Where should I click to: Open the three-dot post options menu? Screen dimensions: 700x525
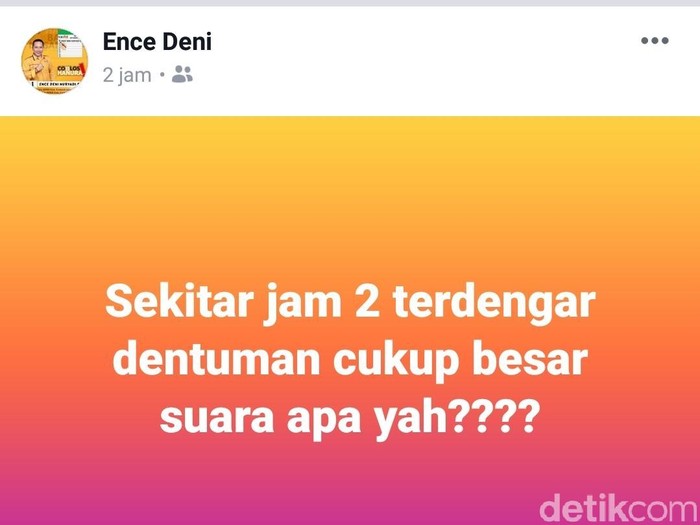[654, 41]
